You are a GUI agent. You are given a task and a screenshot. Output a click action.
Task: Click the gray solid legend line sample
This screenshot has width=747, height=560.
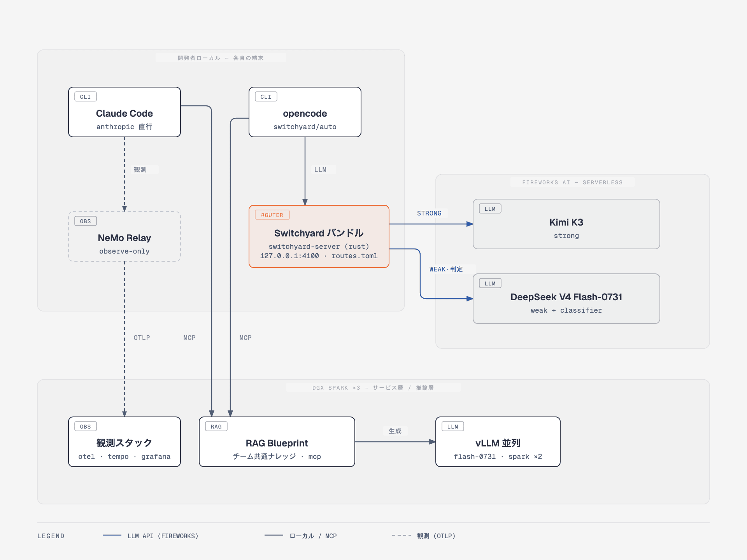(274, 535)
